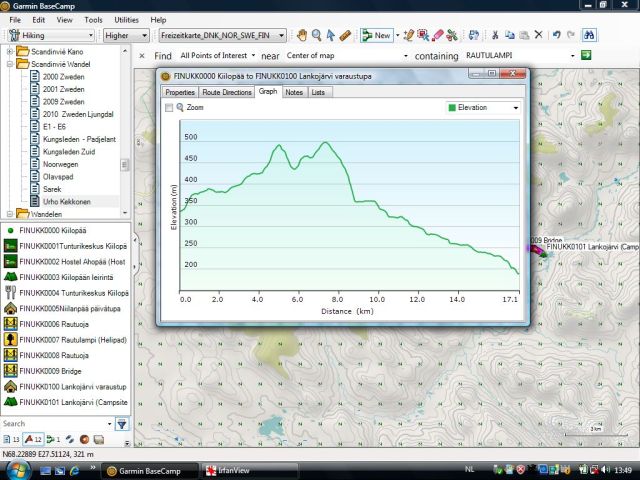Show waypoints filter with count 12
Image resolution: width=640 pixels, height=480 pixels.
coord(33,439)
